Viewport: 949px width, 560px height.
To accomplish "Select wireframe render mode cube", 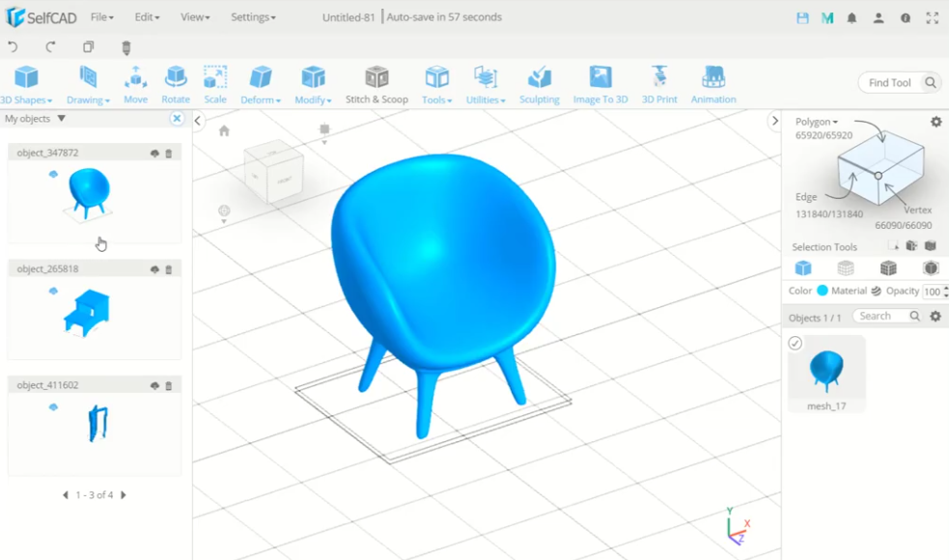I will (x=846, y=267).
